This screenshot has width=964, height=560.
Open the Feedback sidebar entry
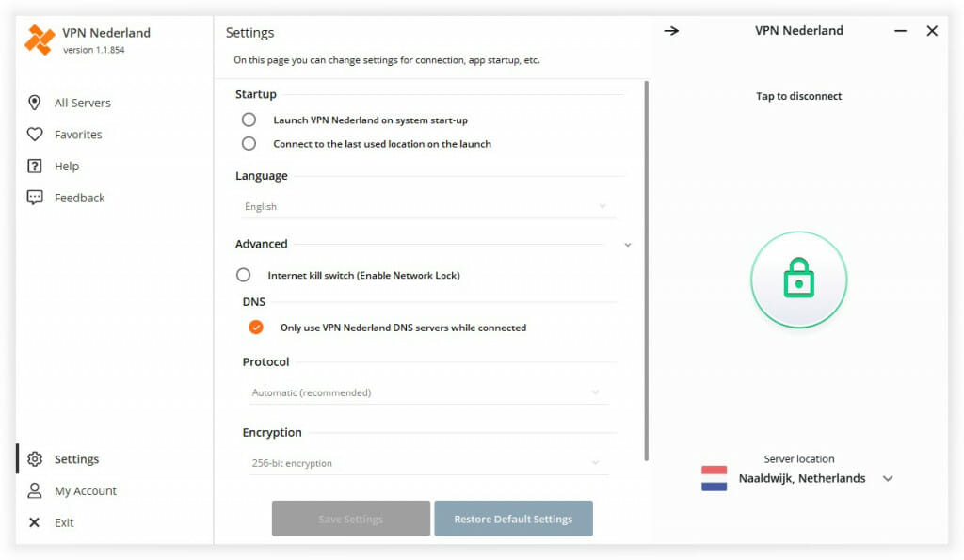(x=78, y=197)
